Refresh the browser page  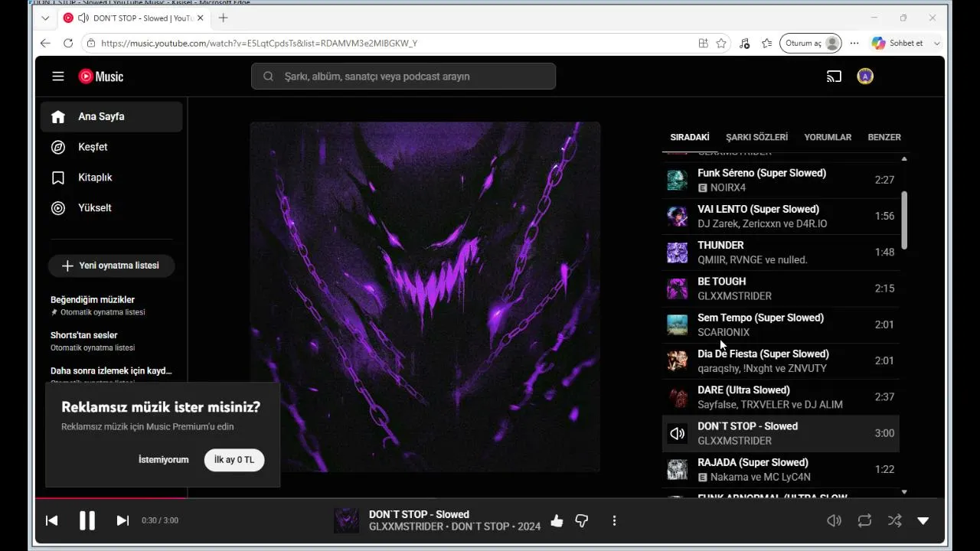68,44
